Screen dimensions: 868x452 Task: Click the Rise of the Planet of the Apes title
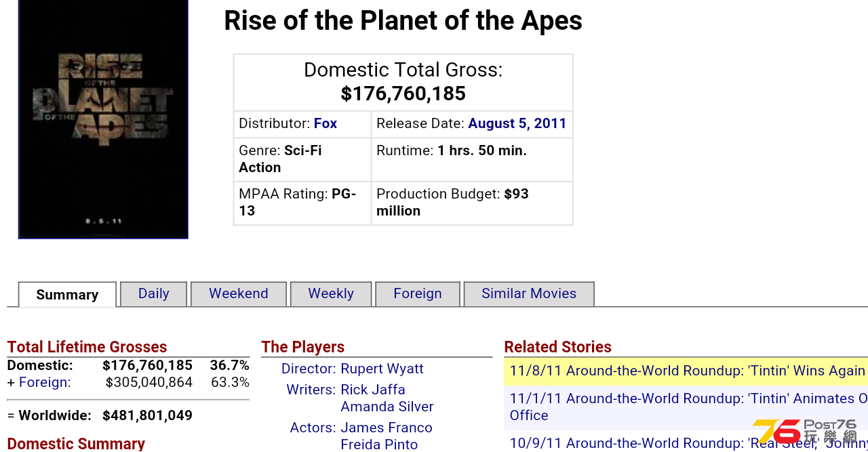pos(403,20)
